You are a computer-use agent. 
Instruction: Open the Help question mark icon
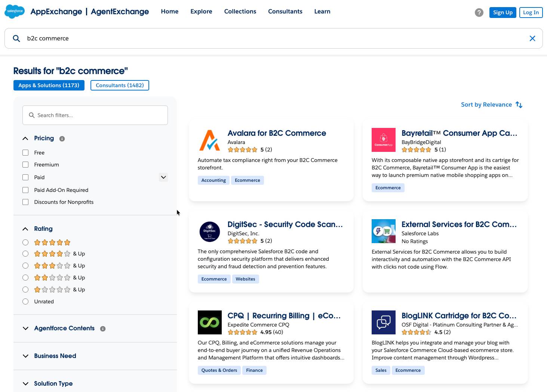(x=479, y=12)
